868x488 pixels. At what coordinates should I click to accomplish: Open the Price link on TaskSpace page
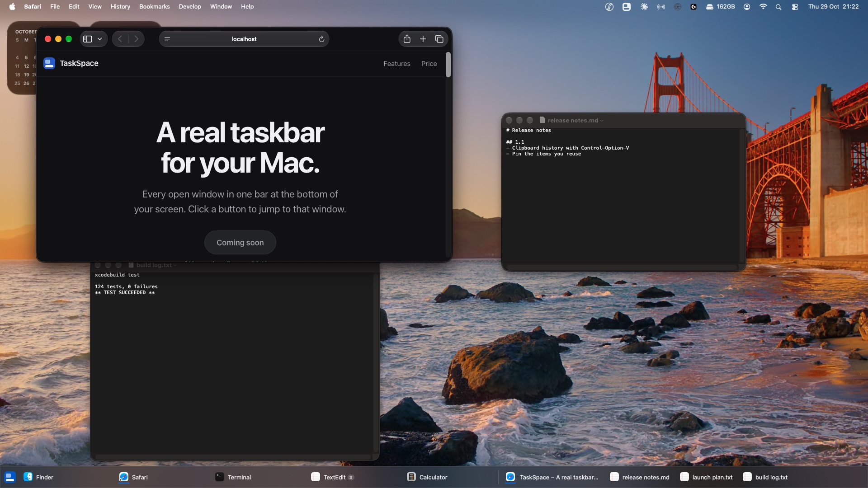pyautogui.click(x=429, y=64)
